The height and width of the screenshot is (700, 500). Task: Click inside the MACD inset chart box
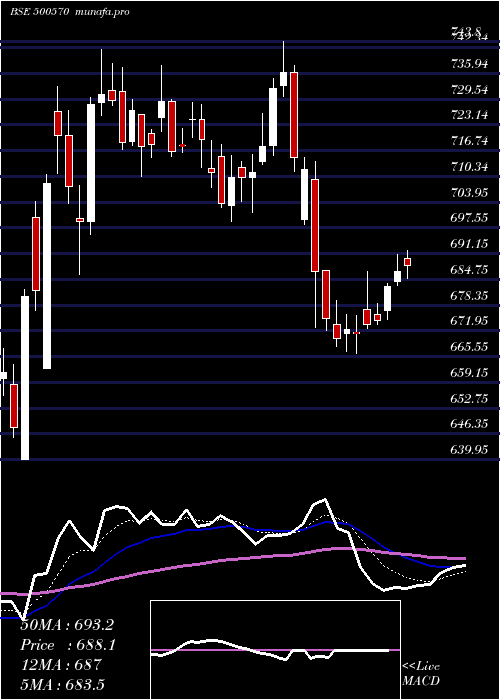click(x=275, y=650)
